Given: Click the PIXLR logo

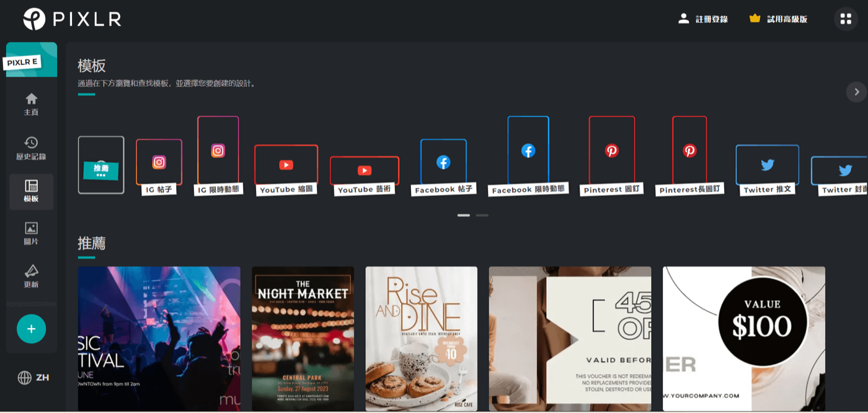Looking at the screenshot, I should coord(72,19).
